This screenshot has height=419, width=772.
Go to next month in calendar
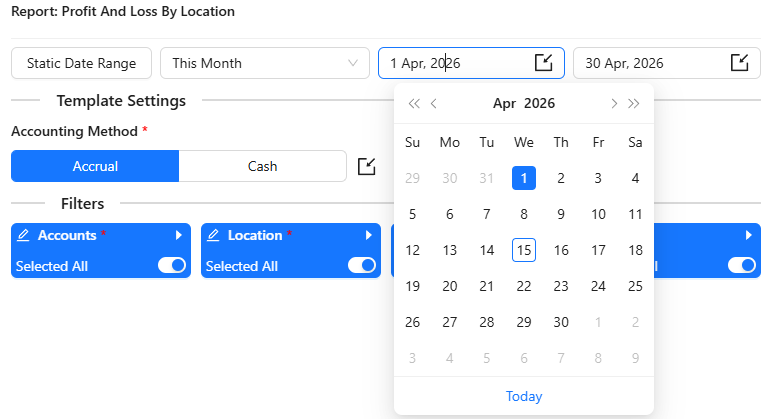coord(614,103)
